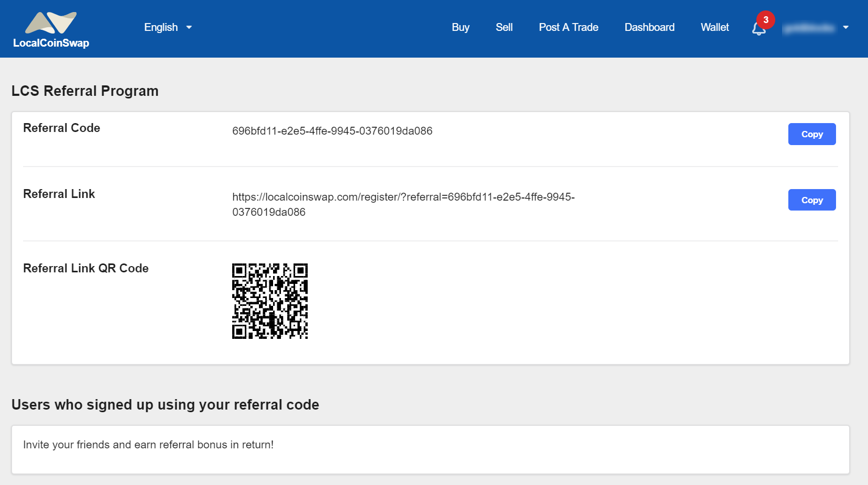The width and height of the screenshot is (868, 485).
Task: Select the referral code 696bfd11 text
Action: pyautogui.click(x=332, y=131)
